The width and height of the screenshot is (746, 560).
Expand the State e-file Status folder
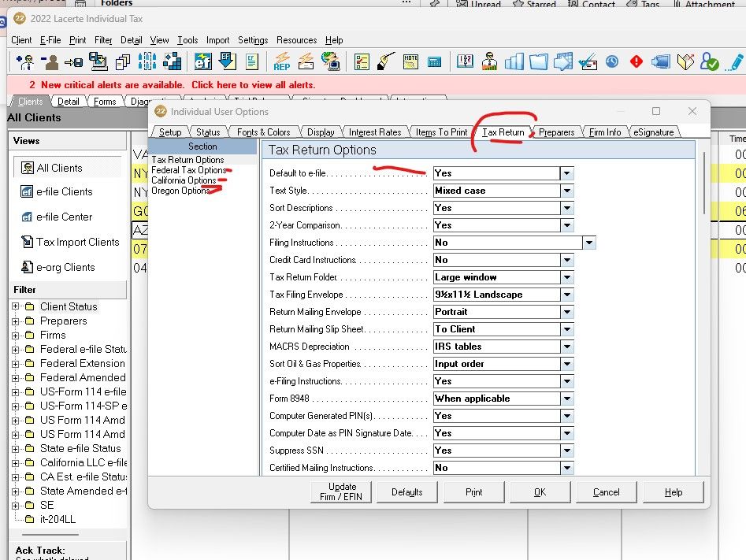pyautogui.click(x=16, y=449)
